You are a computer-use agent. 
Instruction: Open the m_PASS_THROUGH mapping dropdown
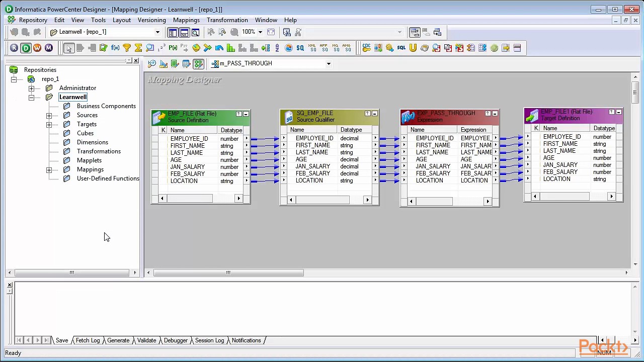click(x=329, y=64)
